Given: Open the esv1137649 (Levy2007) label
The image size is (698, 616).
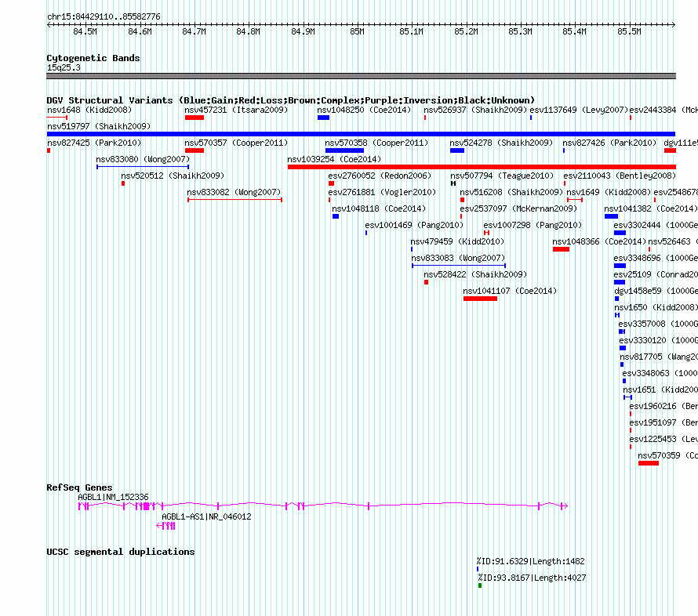Looking at the screenshot, I should tap(579, 110).
